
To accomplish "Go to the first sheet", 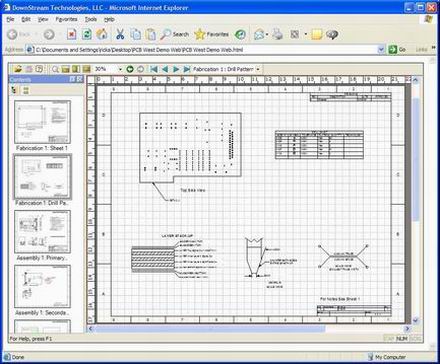I will pyautogui.click(x=154, y=69).
